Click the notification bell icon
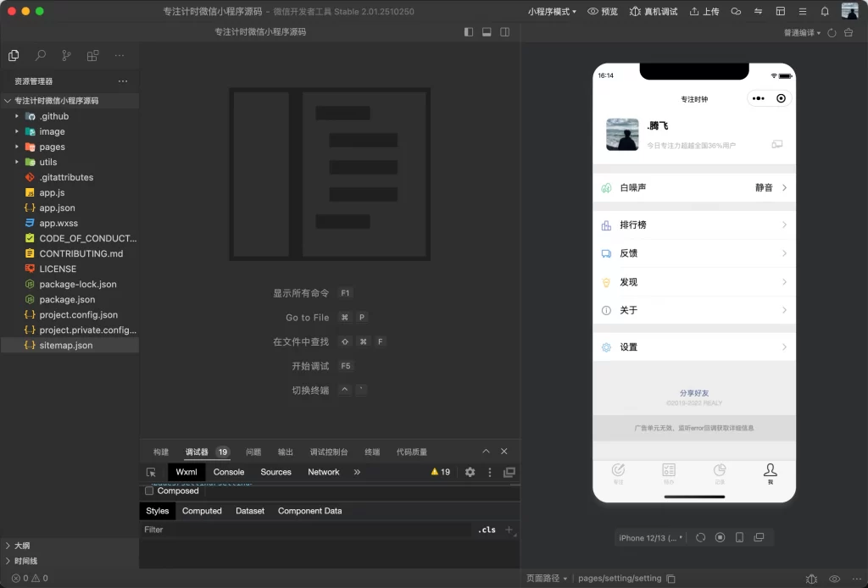 pos(824,10)
